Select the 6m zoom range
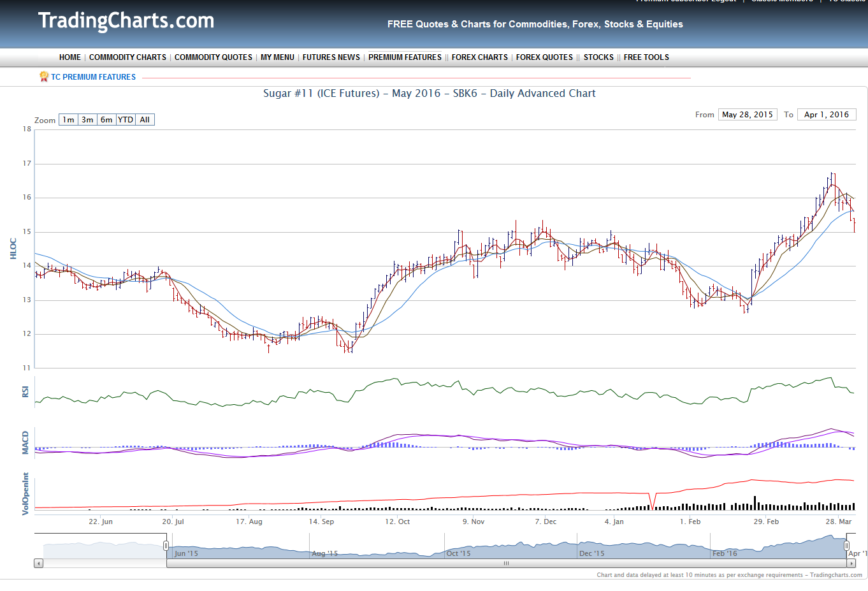This screenshot has height=591, width=868. click(106, 120)
